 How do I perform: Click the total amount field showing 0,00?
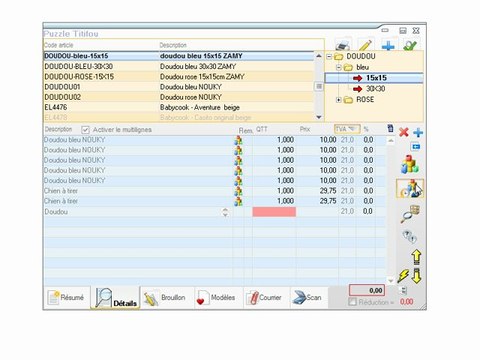(367, 290)
